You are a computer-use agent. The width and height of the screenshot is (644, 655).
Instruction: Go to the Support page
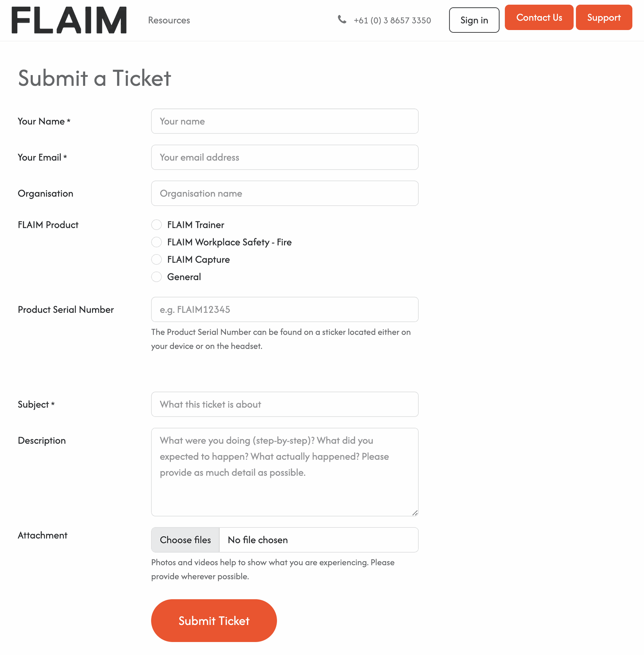(x=603, y=17)
